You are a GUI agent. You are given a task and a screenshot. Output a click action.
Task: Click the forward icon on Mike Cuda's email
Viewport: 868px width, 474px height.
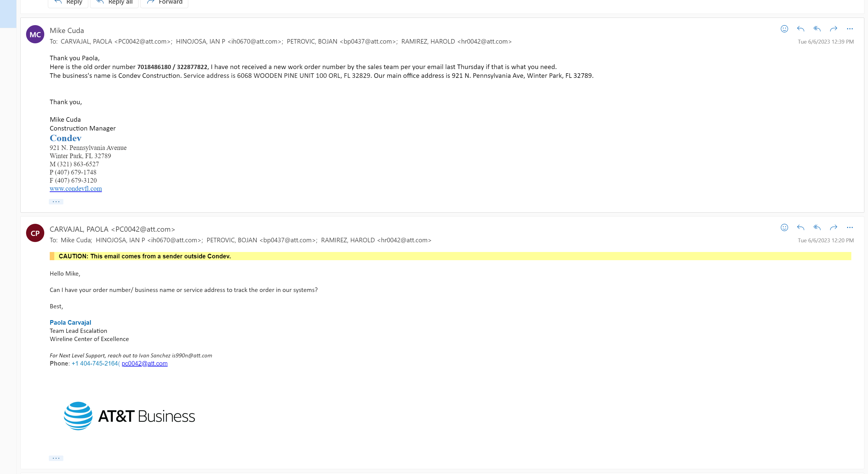coord(833,29)
